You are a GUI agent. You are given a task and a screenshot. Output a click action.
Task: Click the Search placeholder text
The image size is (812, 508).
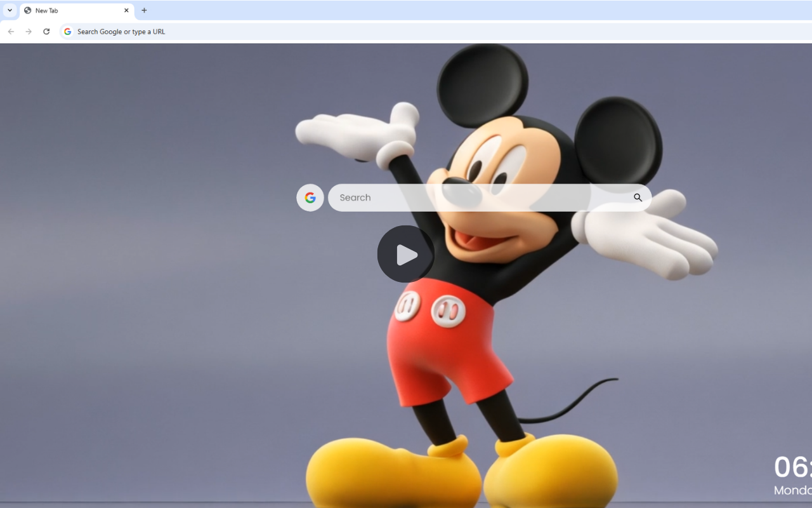355,197
